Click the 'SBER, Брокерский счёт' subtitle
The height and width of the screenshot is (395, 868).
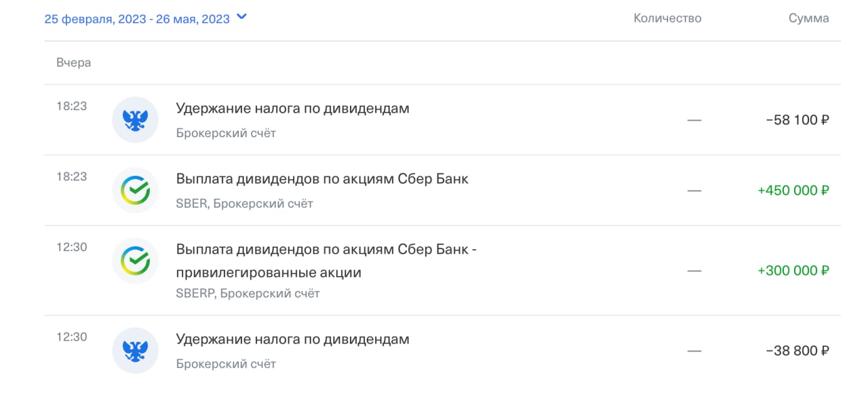[245, 204]
